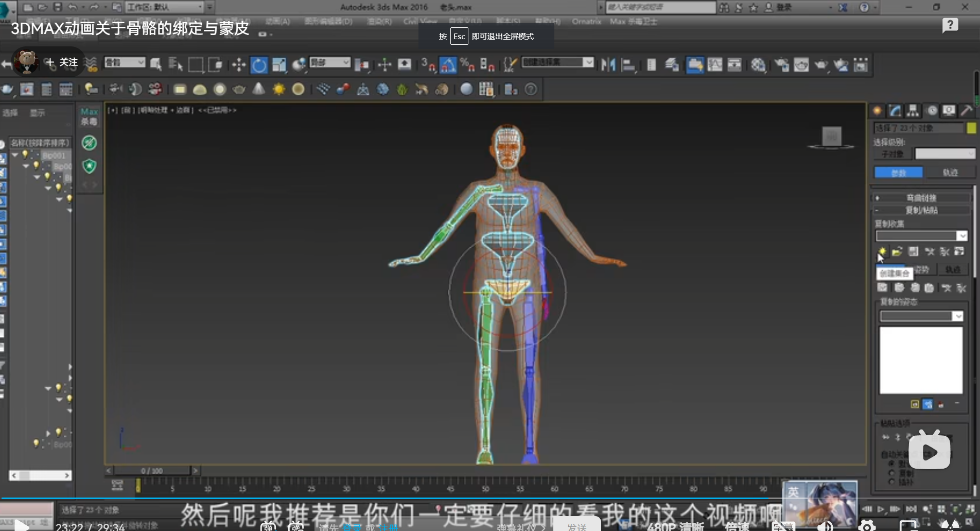The width and height of the screenshot is (980, 531).
Task: Open the named selection sets dropdown
Action: (x=558, y=62)
